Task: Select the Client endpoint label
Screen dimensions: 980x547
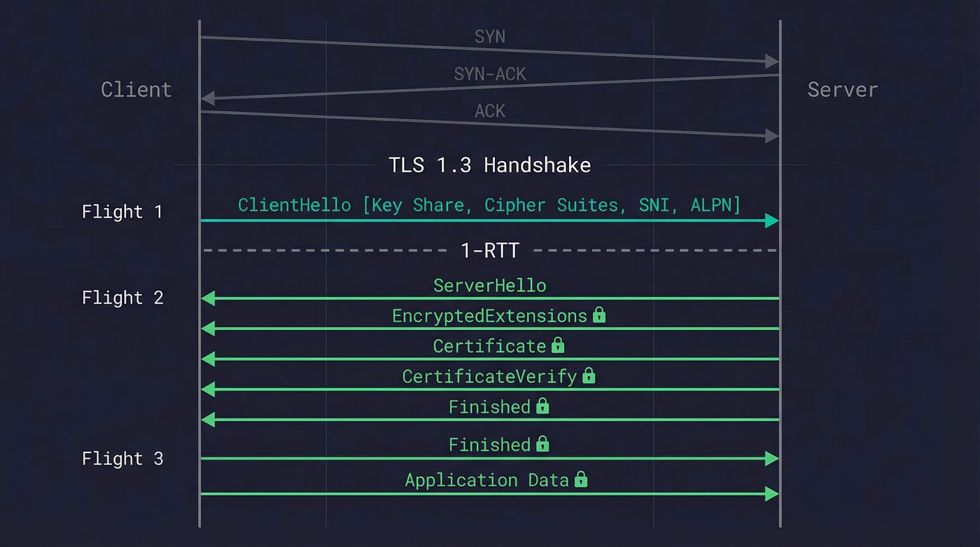Action: [136, 89]
